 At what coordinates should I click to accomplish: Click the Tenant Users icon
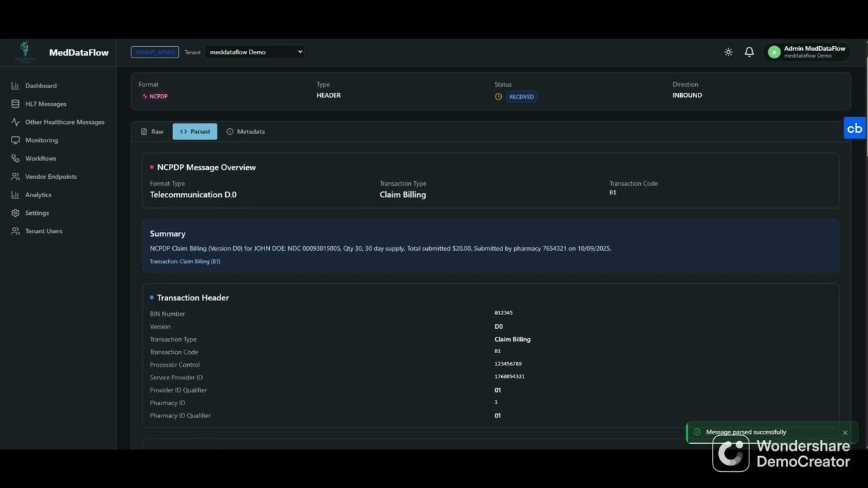15,231
